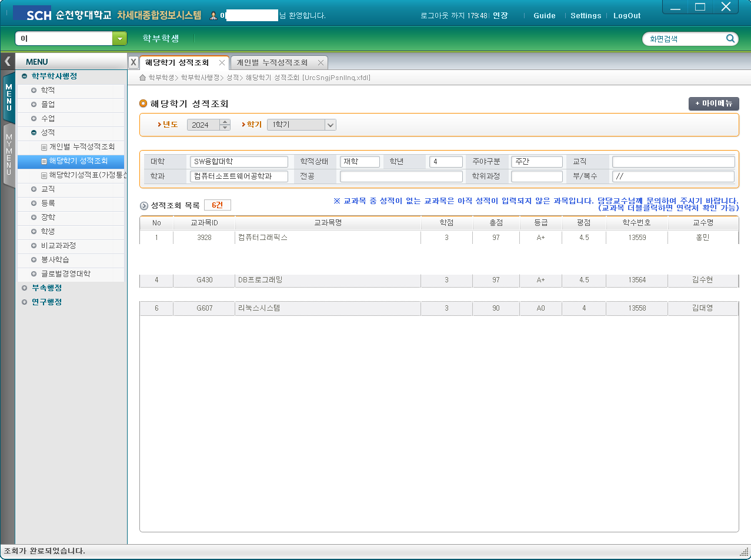Image resolution: width=751 pixels, height=560 pixels.
Task: Expand the 수업 menu node
Action: click(34, 118)
